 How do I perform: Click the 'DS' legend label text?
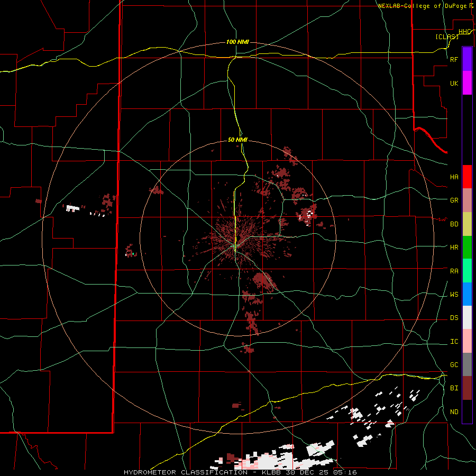454,318
